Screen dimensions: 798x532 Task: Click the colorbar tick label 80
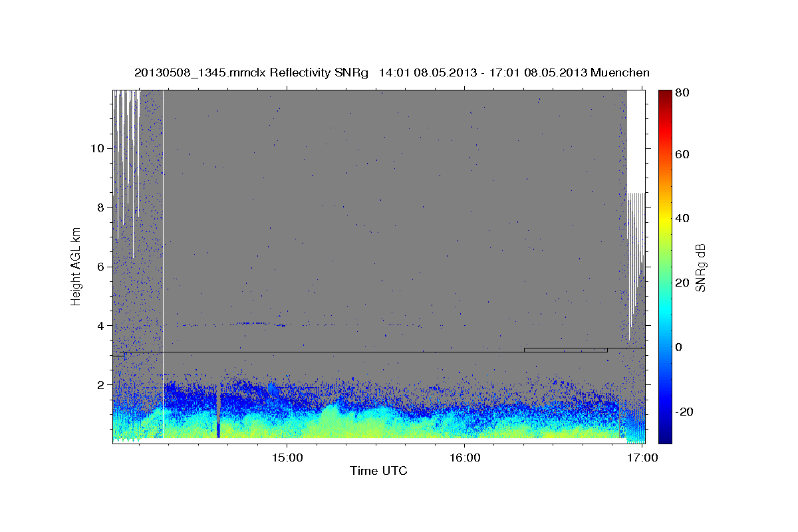pyautogui.click(x=682, y=92)
